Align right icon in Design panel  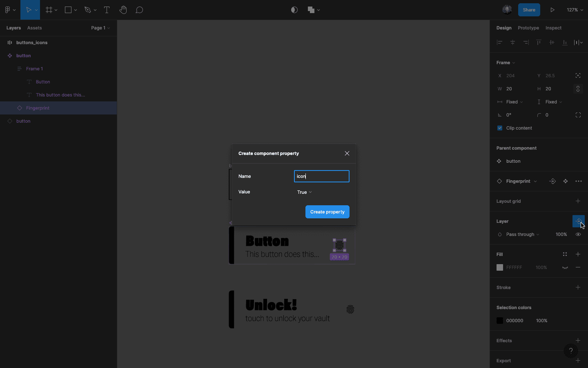coord(526,42)
